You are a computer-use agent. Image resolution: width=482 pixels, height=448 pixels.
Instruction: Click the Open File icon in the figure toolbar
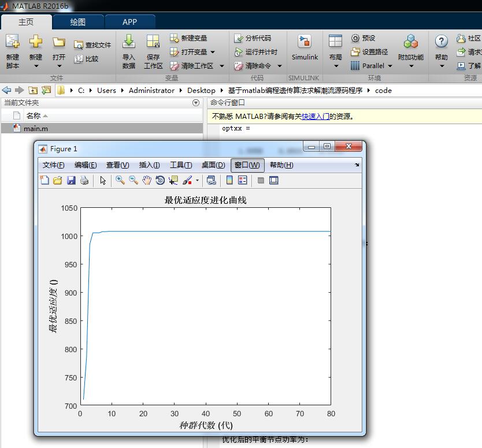pyautogui.click(x=58, y=180)
